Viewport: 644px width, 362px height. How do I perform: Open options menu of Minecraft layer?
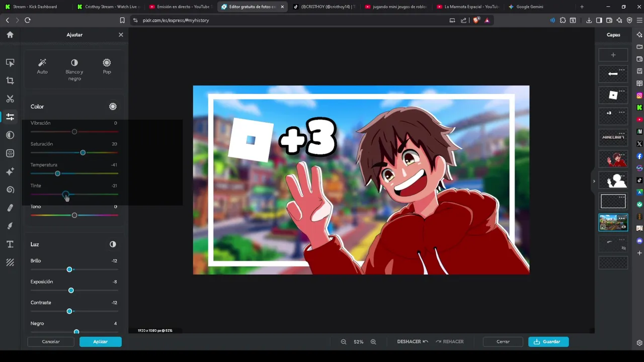click(622, 133)
